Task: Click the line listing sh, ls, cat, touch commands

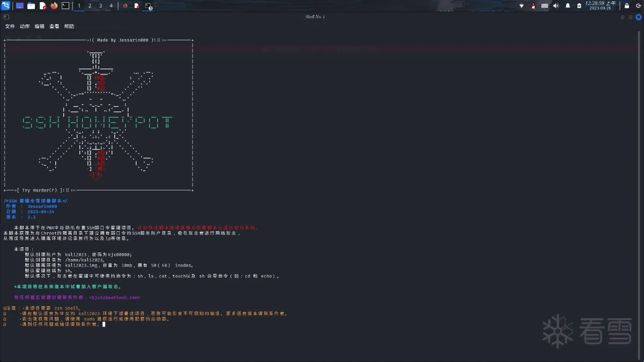Action: point(152,276)
